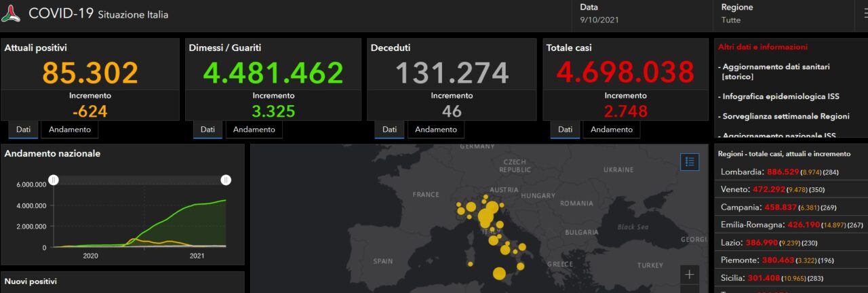Click the Deceduti increment value 46

pyautogui.click(x=452, y=111)
